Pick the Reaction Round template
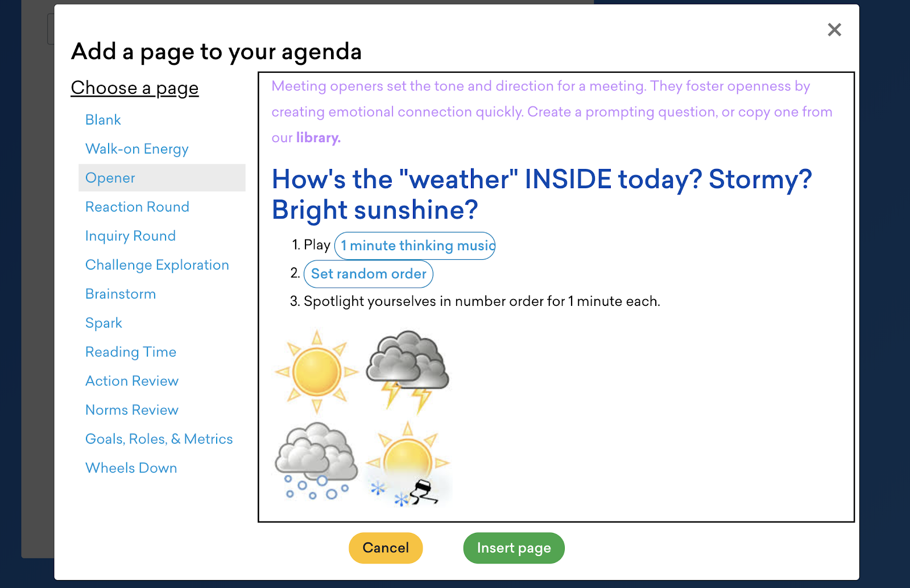This screenshot has width=910, height=588. tap(137, 207)
